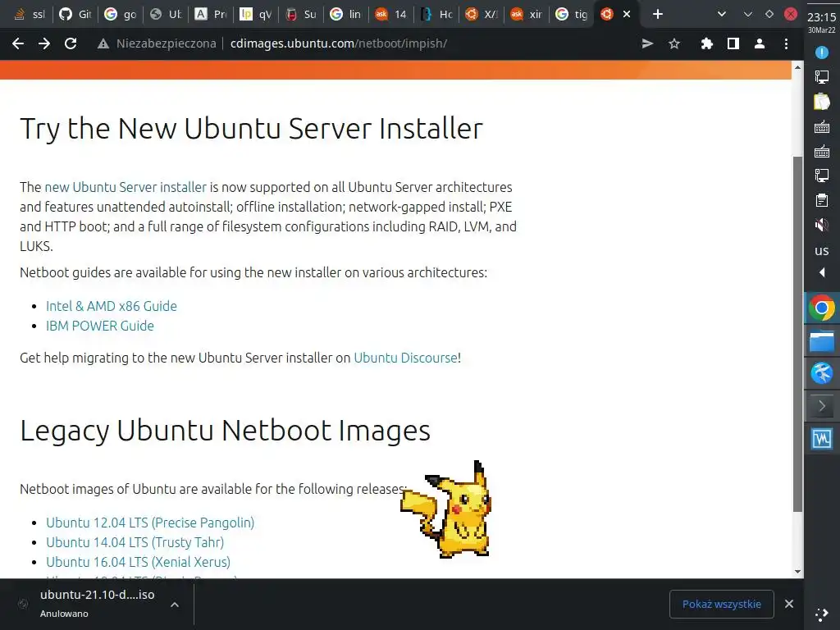The image size is (840, 630).
Task: Click the Legacy Ubuntu Netboot Images heading
Action: [225, 430]
